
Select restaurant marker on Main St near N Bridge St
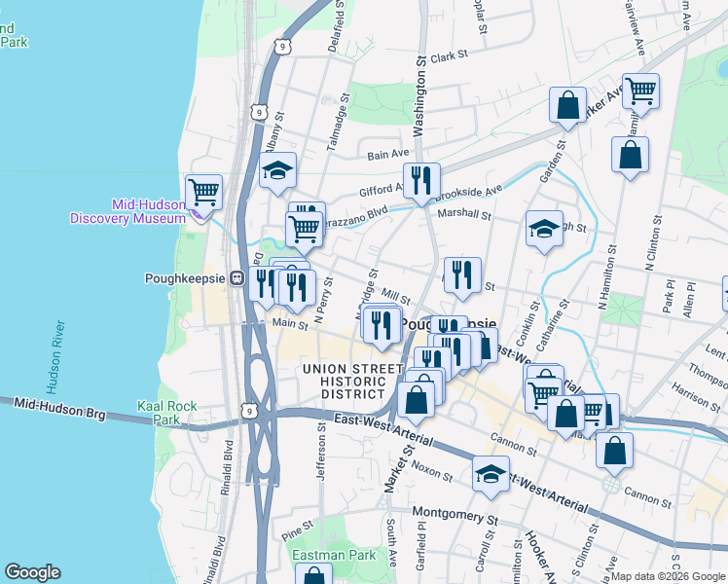(x=382, y=325)
